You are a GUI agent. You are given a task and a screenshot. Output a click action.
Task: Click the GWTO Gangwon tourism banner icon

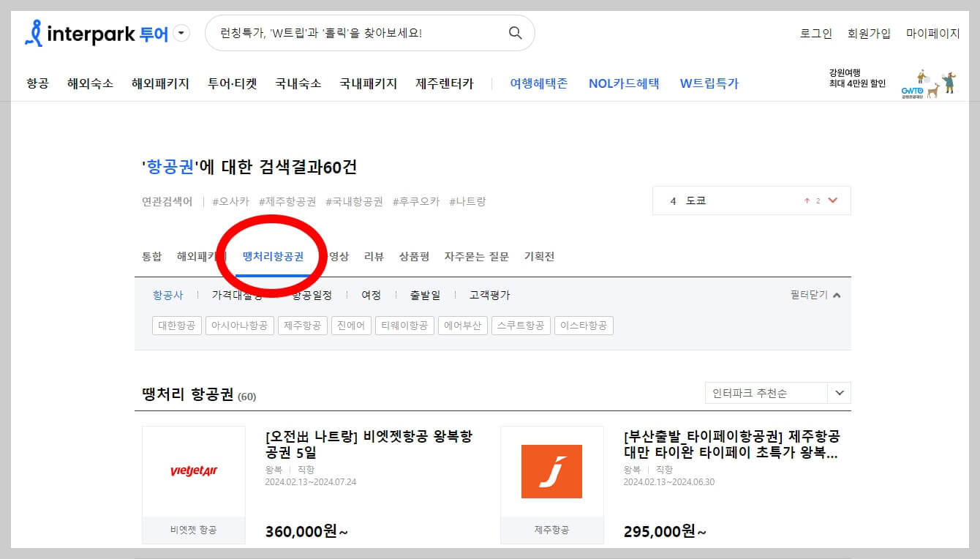(929, 83)
